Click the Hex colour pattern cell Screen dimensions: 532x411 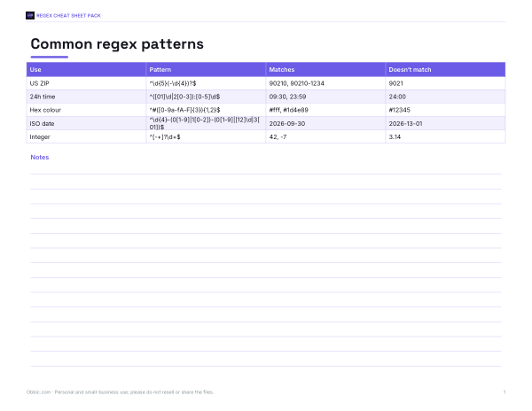tap(206, 110)
